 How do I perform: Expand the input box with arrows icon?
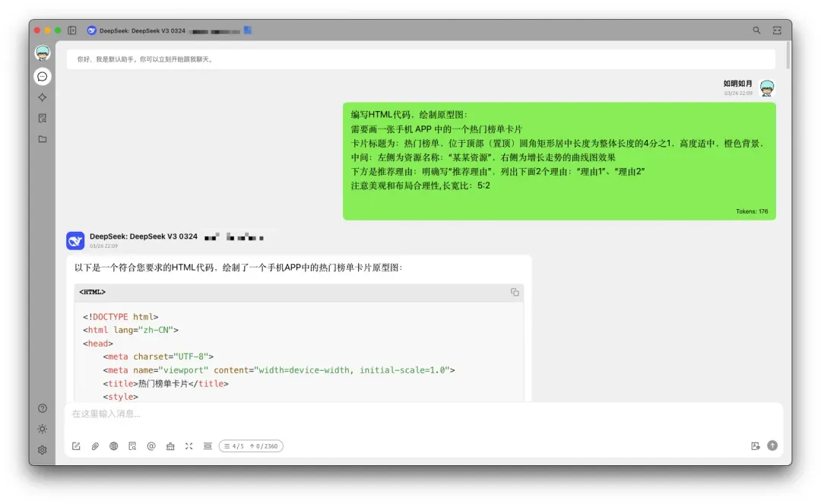coord(189,446)
